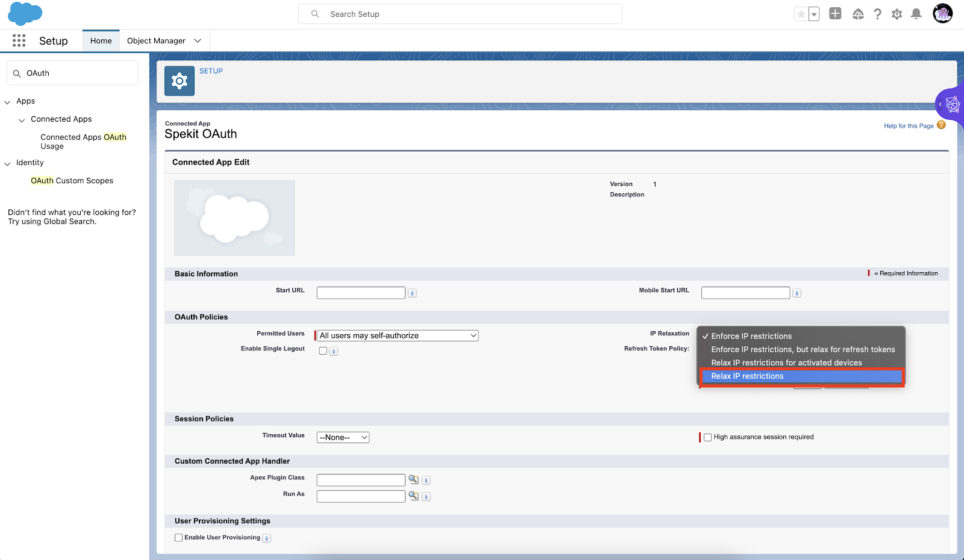Click the setup gear icon in header
The image size is (964, 560).
(x=897, y=14)
